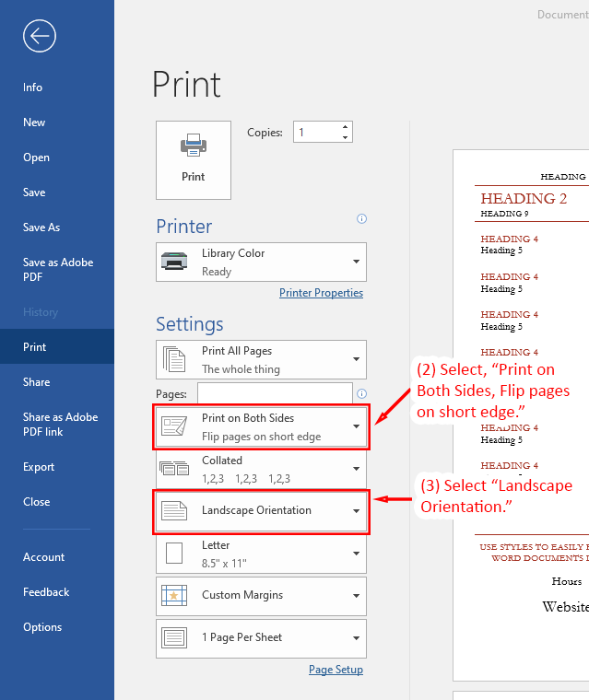This screenshot has height=700, width=589.
Task: Choose Open in the sidebar
Action: [x=57, y=157]
